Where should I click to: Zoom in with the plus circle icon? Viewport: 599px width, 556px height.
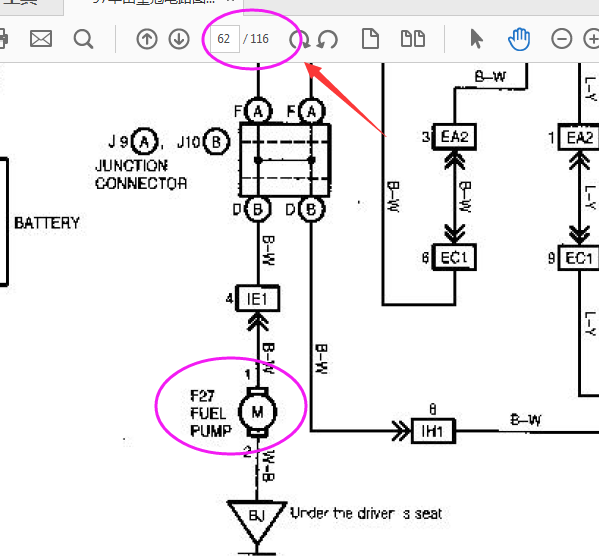(591, 39)
